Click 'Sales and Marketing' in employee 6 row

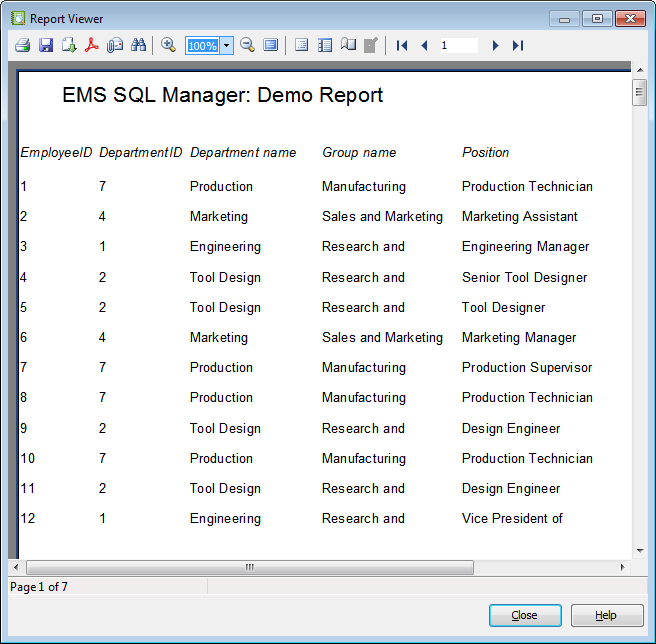tap(382, 337)
